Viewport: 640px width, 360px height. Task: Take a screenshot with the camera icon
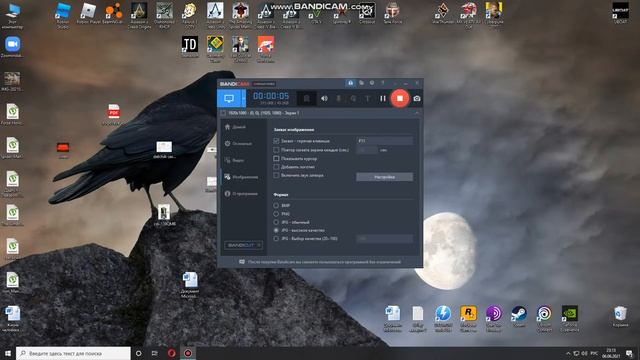[x=417, y=98]
